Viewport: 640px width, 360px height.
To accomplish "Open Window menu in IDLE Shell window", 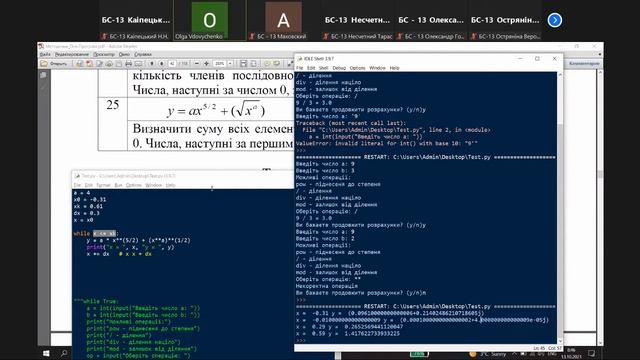I will point(377,68).
